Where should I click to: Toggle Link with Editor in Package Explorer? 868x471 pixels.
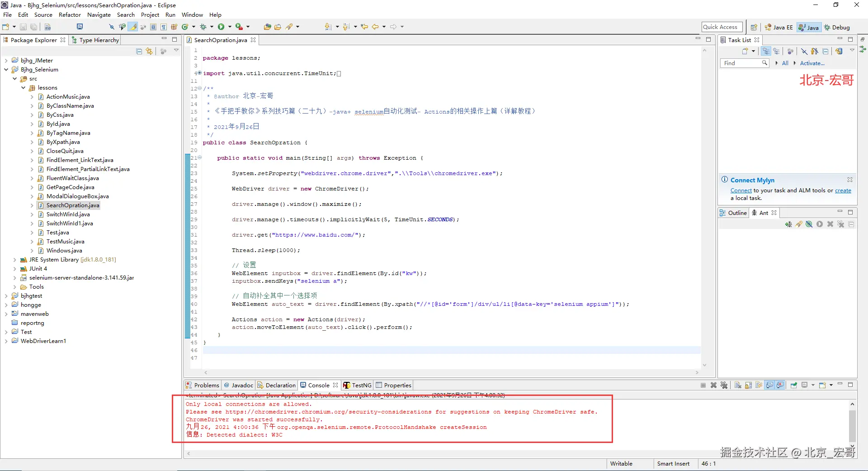click(x=149, y=52)
